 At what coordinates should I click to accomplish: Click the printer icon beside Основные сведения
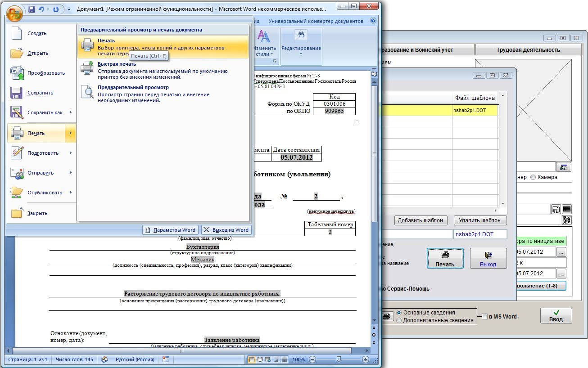386,316
